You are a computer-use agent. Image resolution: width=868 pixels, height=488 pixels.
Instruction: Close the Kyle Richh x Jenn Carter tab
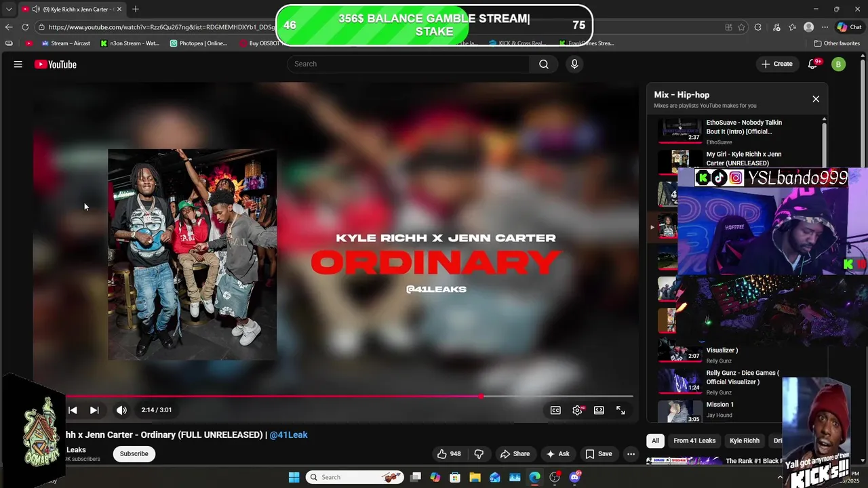(119, 9)
